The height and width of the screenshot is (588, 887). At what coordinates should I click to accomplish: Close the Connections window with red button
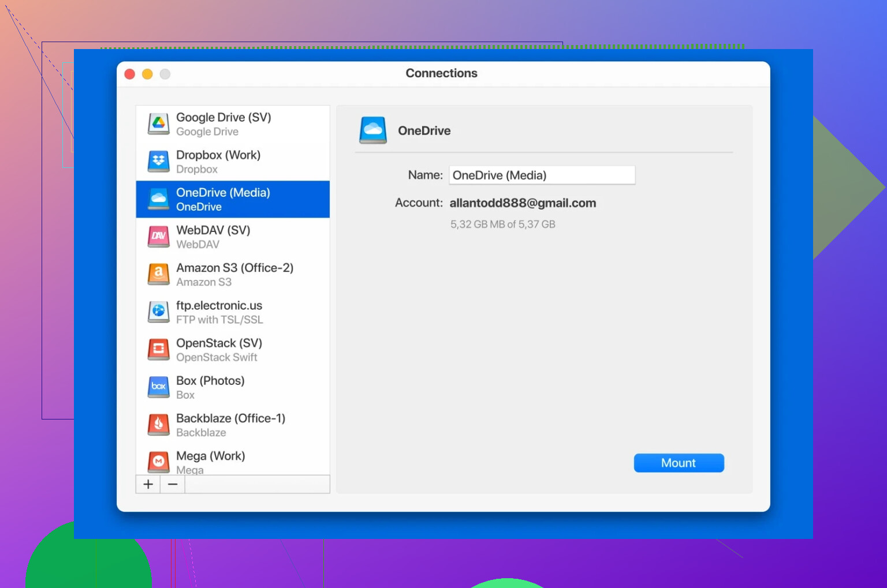[x=130, y=74]
